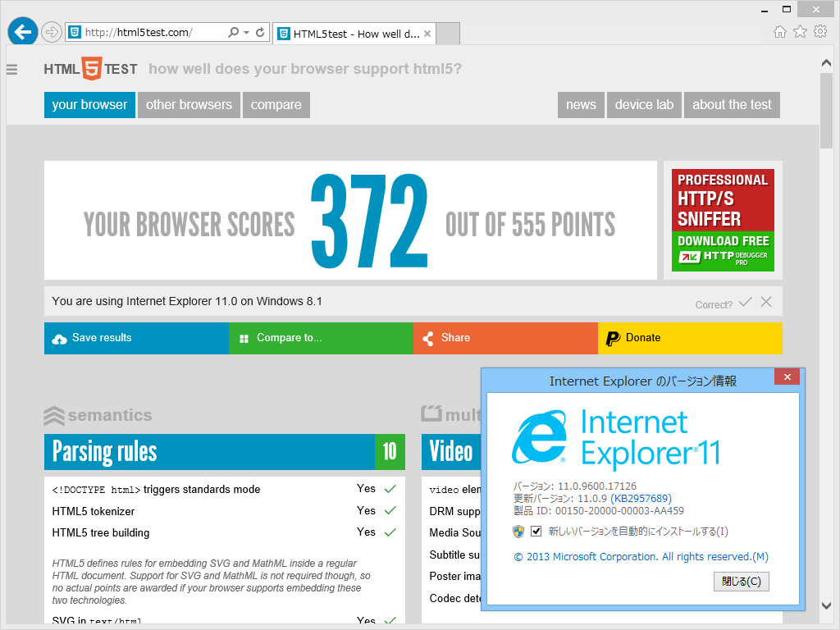Click the Compare to... button
The width and height of the screenshot is (840, 630).
pyautogui.click(x=321, y=338)
